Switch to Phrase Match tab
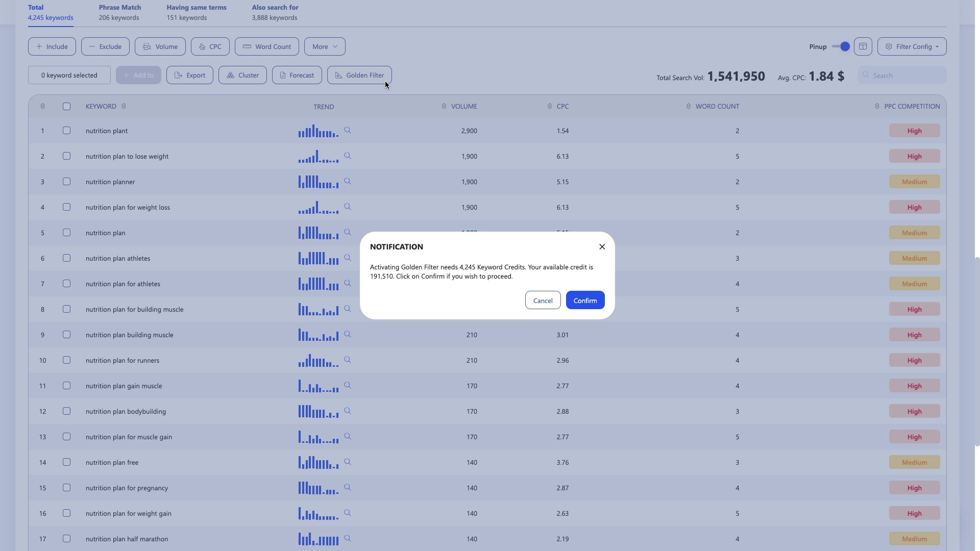The height and width of the screenshot is (551, 980). tap(119, 12)
